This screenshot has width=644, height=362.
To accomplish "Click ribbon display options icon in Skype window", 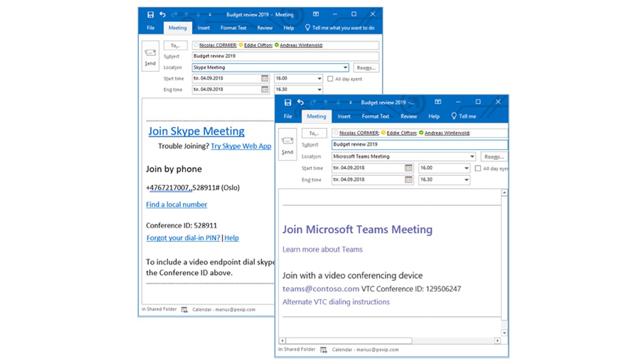I will [x=316, y=14].
